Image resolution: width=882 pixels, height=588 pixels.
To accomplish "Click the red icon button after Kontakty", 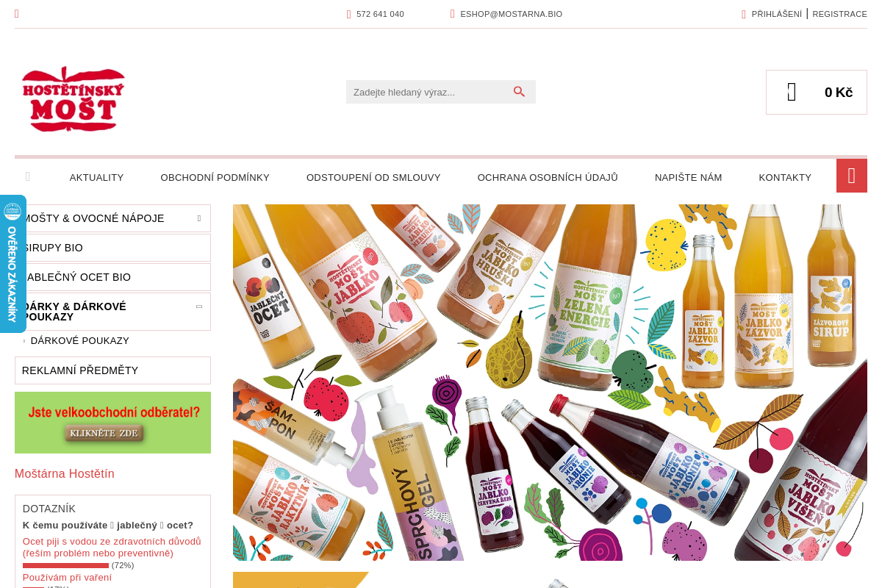I will pos(852,176).
